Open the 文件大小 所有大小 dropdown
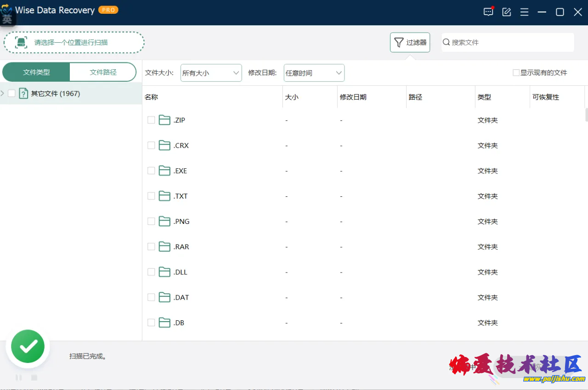Image resolution: width=588 pixels, height=390 pixels. coord(211,73)
